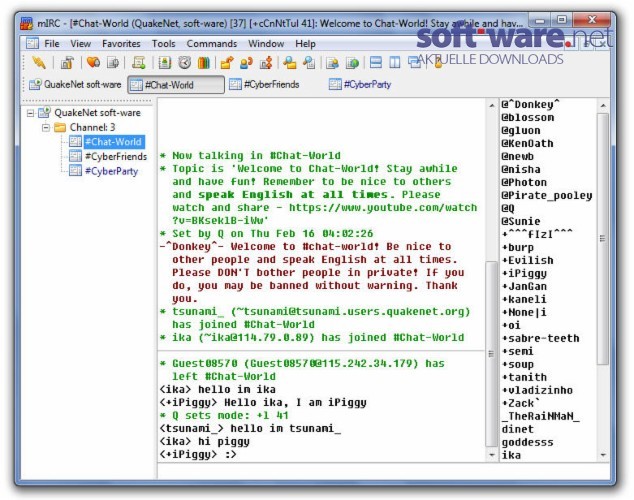Select goddesss in the nicklist
Image resolution: width=634 pixels, height=500 pixels.
[x=527, y=442]
